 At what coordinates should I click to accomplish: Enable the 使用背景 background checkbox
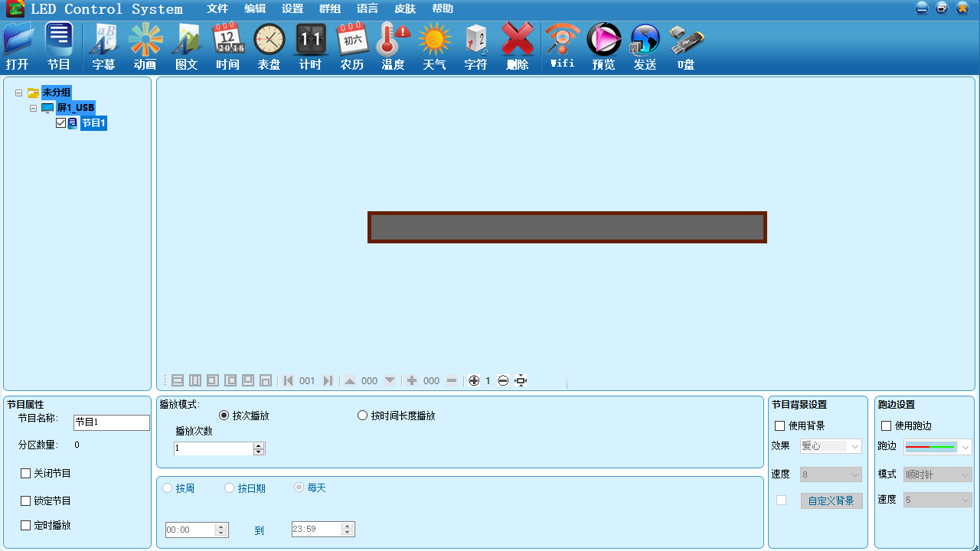pyautogui.click(x=779, y=425)
